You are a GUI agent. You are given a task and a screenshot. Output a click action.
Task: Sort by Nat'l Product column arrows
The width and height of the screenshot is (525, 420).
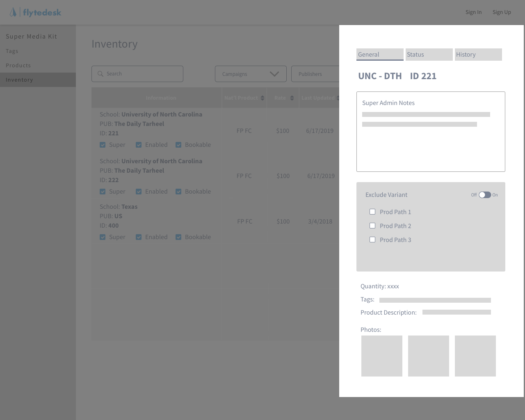[x=262, y=98]
